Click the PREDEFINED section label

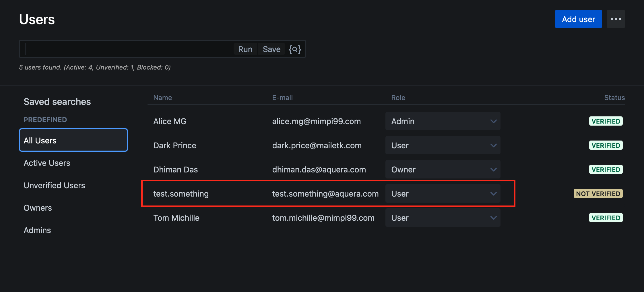click(x=45, y=120)
